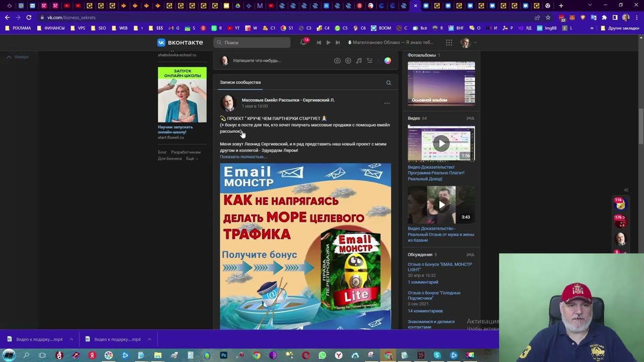Screen dimensions: 644x362
Task: Skip to previous track in VK player
Action: pos(318,43)
